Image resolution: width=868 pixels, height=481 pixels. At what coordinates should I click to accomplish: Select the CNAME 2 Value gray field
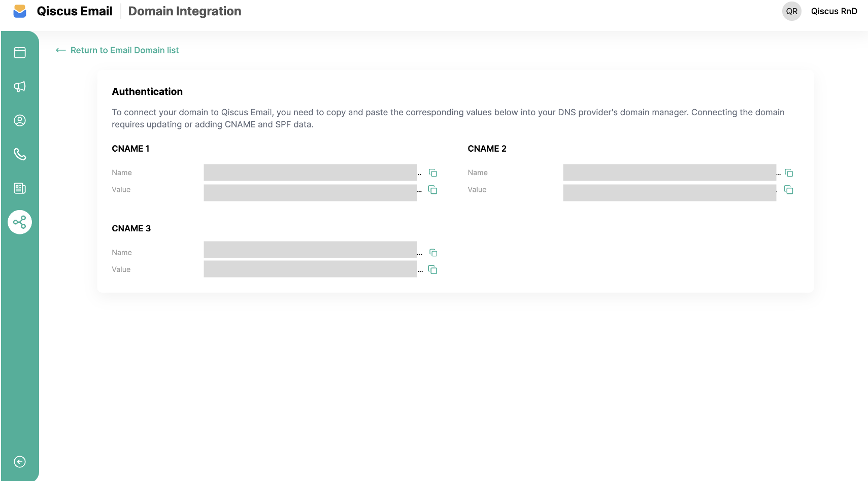pyautogui.click(x=670, y=193)
